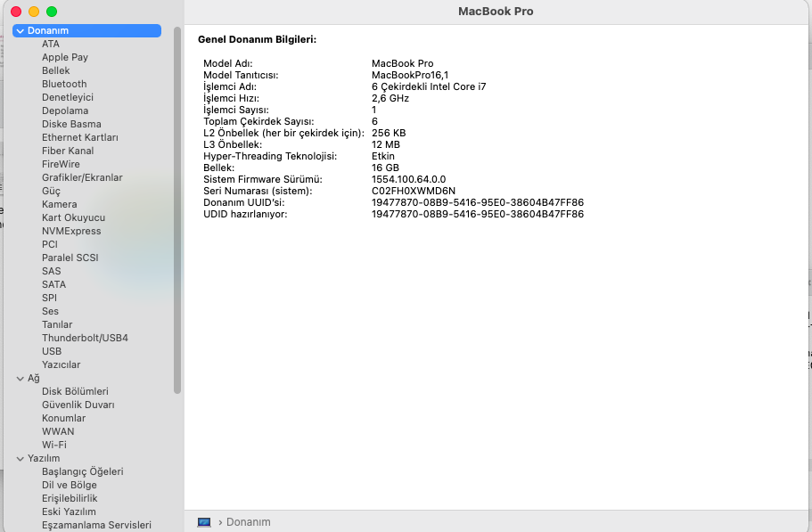Select Apple Pay in the sidebar

coord(65,57)
